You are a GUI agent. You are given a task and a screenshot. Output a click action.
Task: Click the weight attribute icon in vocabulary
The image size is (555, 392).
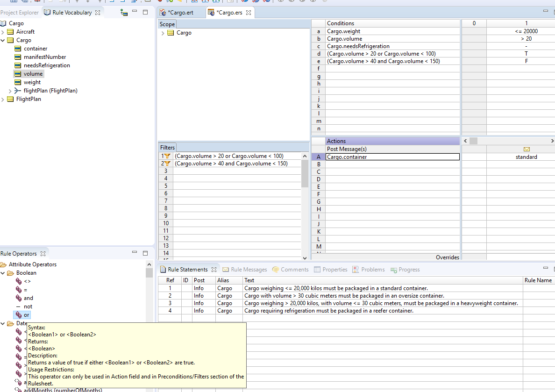[x=18, y=82]
